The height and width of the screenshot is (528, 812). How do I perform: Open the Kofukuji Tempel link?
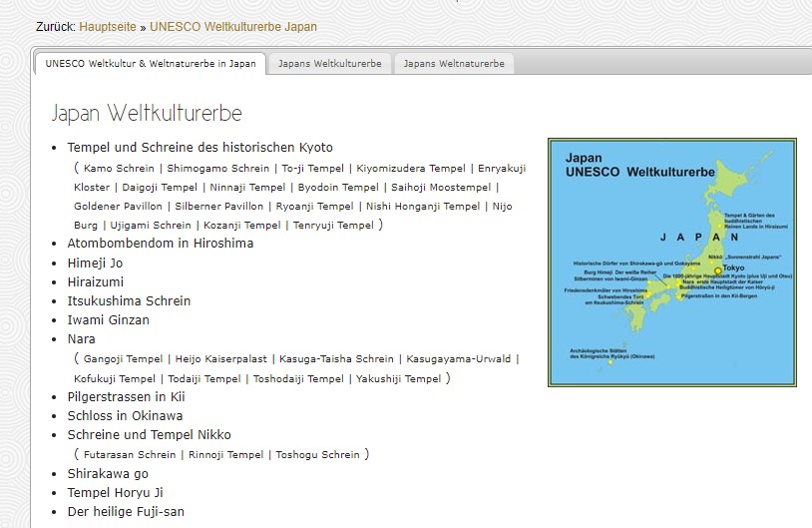pos(115,378)
